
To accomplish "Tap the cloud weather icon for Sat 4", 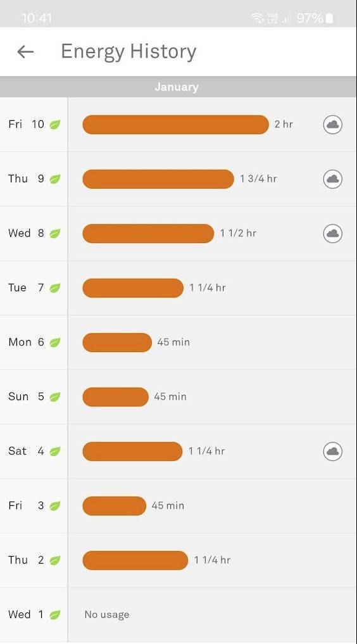I will (x=332, y=451).
